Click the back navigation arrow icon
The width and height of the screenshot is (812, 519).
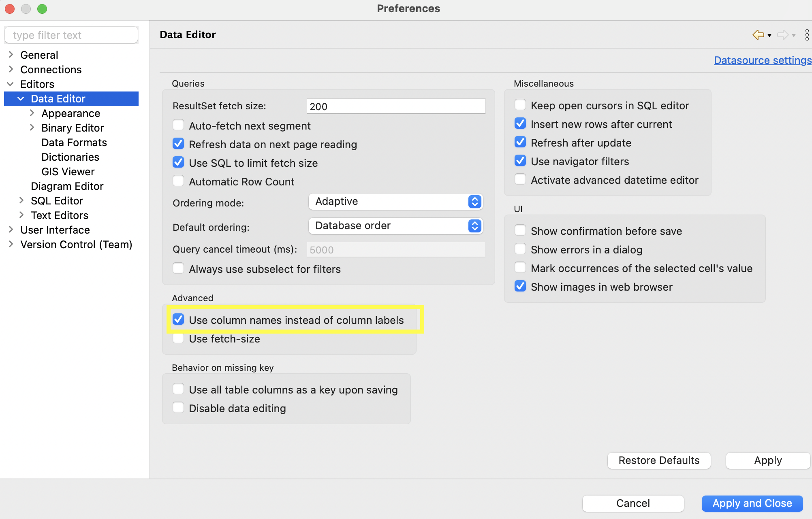pos(758,35)
